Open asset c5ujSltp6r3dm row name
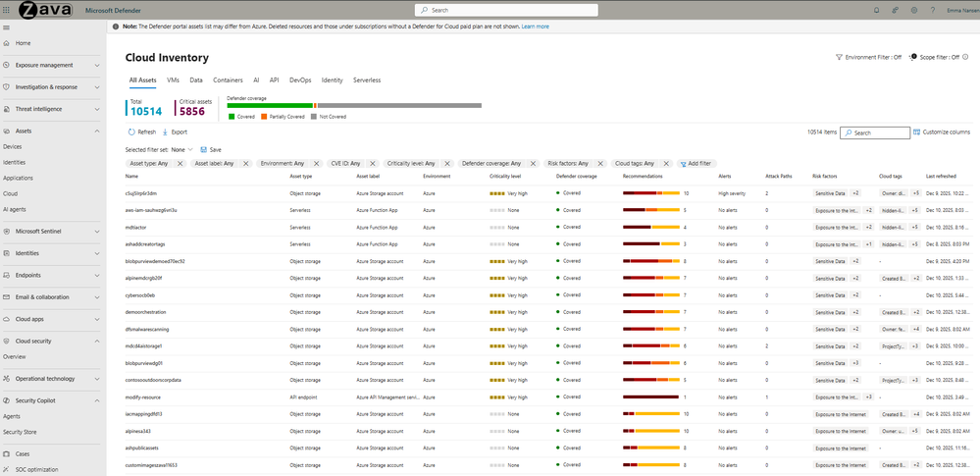 (141, 194)
